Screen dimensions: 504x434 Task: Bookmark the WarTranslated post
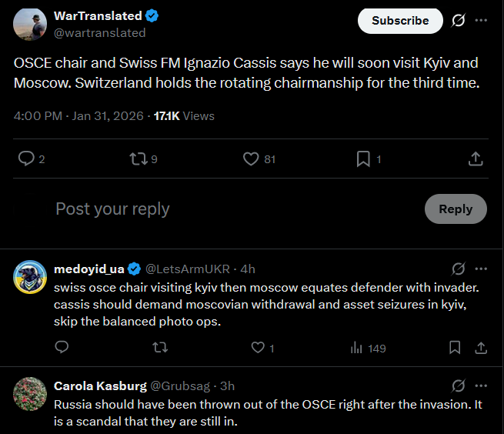tap(363, 159)
